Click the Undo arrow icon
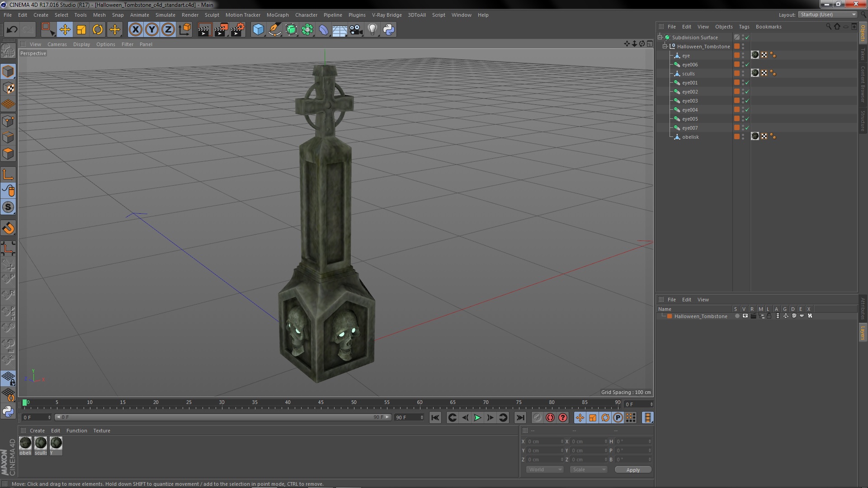Viewport: 868px width, 488px height. click(x=12, y=30)
